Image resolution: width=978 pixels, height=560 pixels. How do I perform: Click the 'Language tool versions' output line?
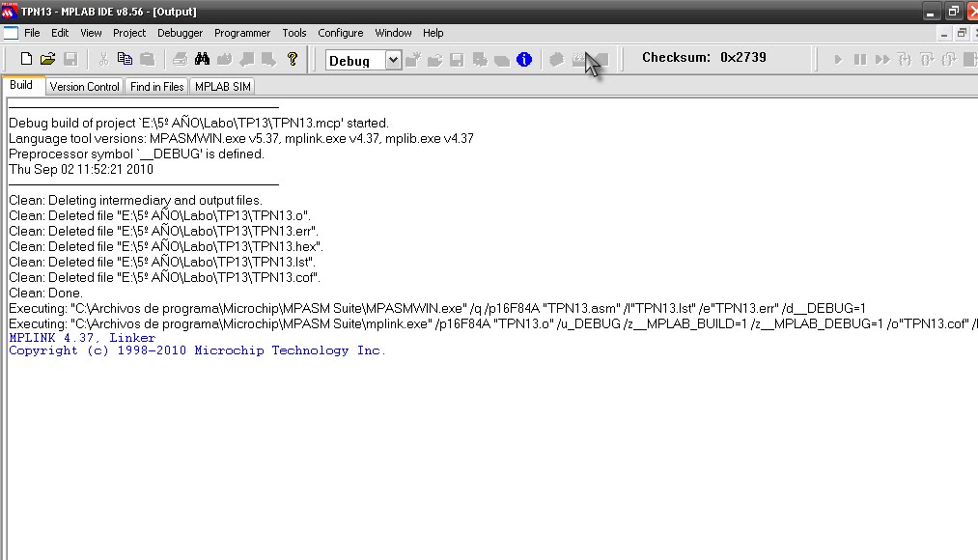tap(241, 138)
